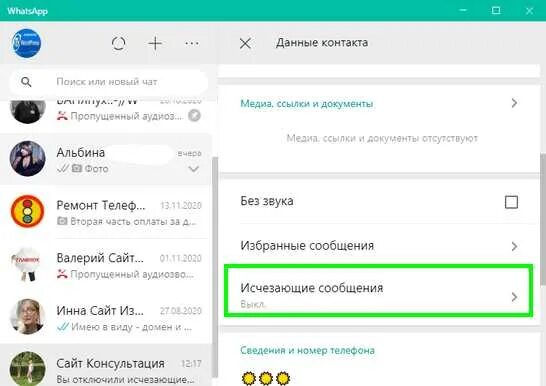Open the Валерий Сайт... chat
Viewport: 546px width, 386px height.
tap(106, 265)
